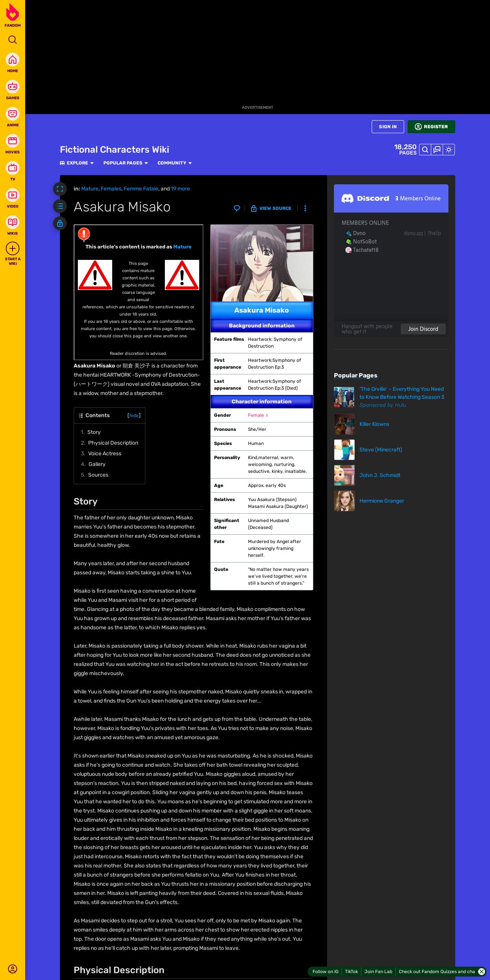Open the user profile icon at sidebar bottom
The height and width of the screenshot is (980, 490).
pyautogui.click(x=13, y=969)
